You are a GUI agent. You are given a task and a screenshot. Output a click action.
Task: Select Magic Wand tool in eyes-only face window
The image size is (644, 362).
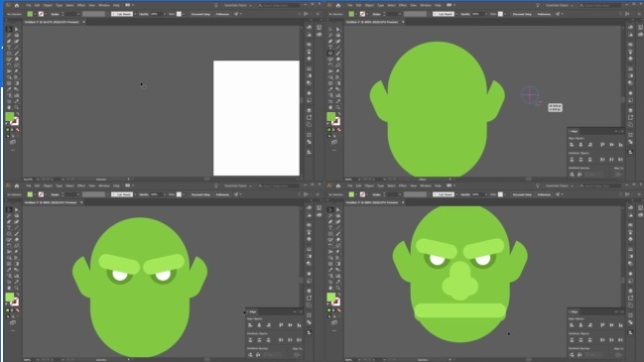coord(9,215)
